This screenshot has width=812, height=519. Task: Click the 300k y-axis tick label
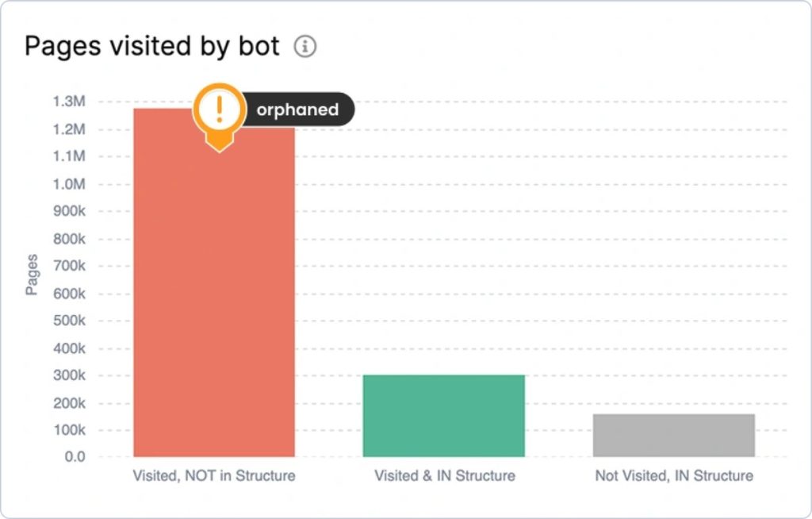[68, 375]
